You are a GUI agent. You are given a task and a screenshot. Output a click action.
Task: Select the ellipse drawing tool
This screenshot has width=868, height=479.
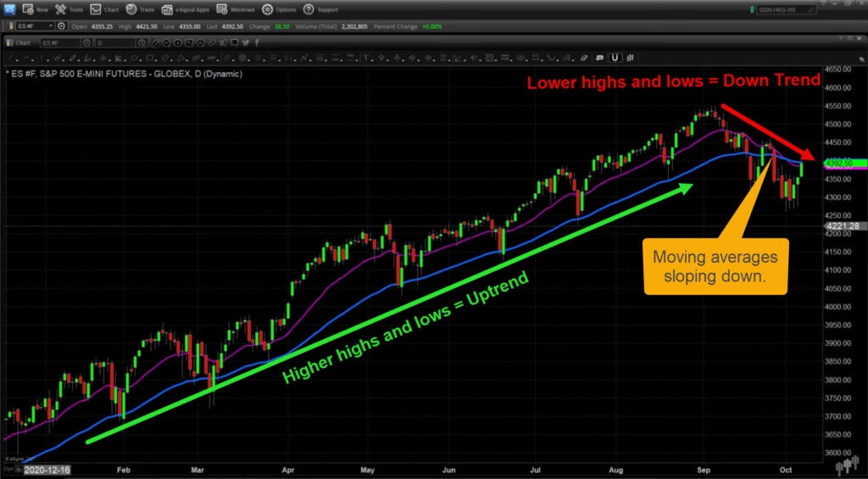coord(135,58)
